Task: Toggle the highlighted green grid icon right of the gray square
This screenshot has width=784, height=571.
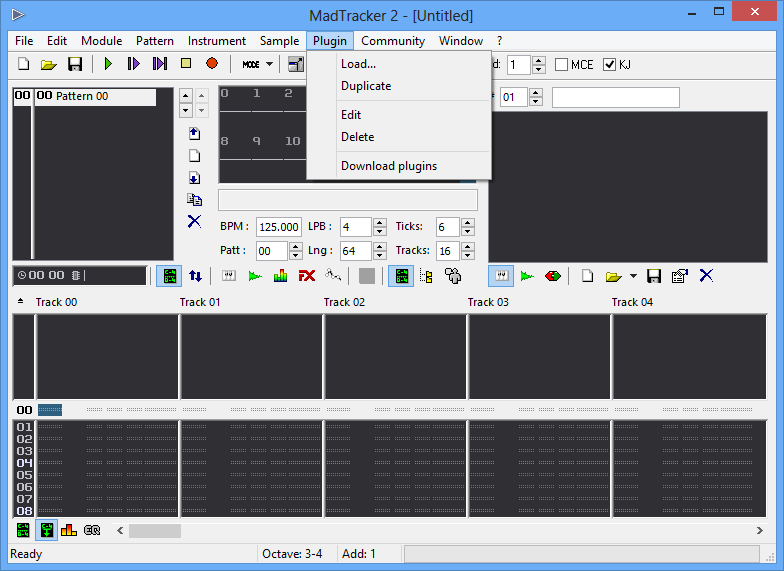Action: (401, 276)
